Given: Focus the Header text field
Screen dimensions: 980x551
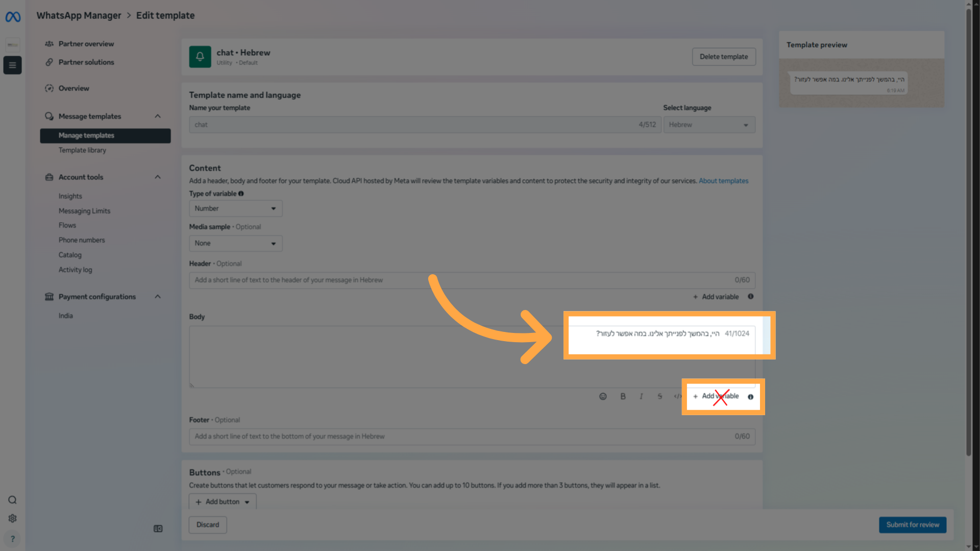Looking at the screenshot, I should pyautogui.click(x=472, y=280).
